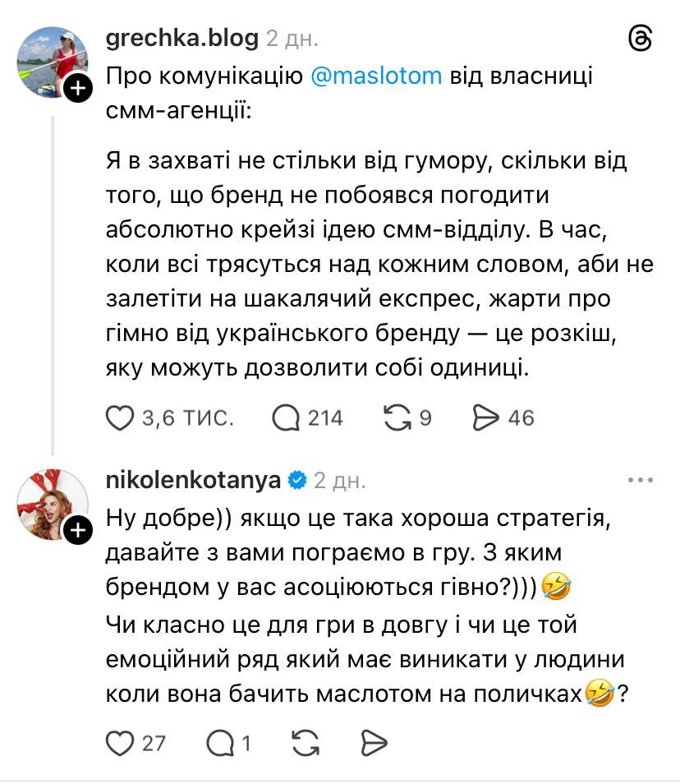Open the three-dot menu on nikolenkotanya's reply
The image size is (680, 784).
tap(640, 480)
